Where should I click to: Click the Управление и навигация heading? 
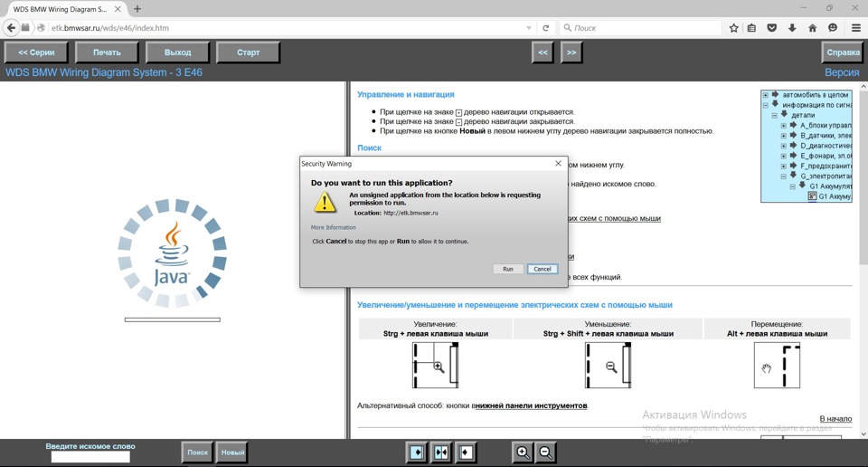405,95
